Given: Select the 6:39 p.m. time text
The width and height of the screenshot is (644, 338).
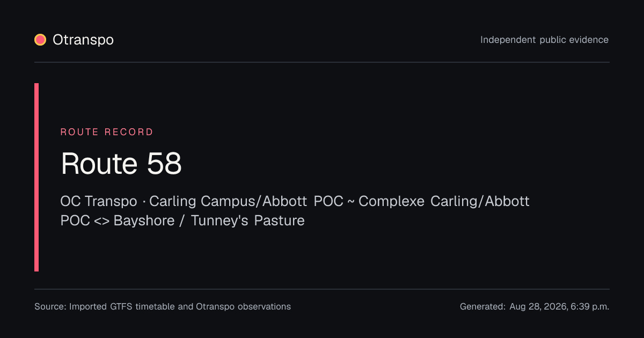Looking at the screenshot, I should [x=589, y=307].
